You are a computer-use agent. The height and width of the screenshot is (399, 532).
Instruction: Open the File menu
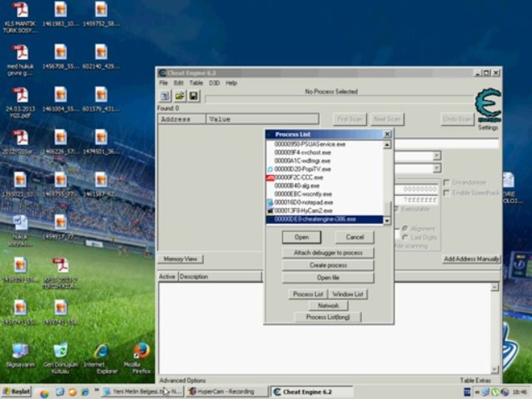click(163, 83)
